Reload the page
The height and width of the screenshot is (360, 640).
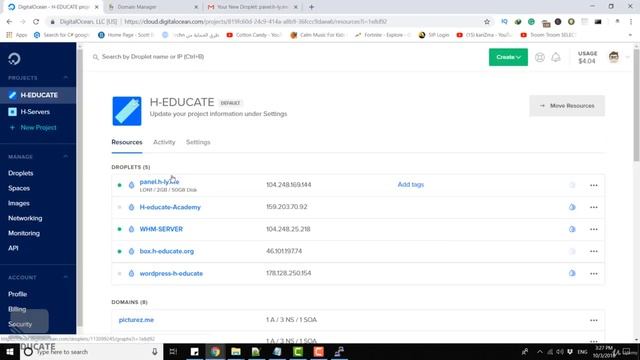(36, 22)
